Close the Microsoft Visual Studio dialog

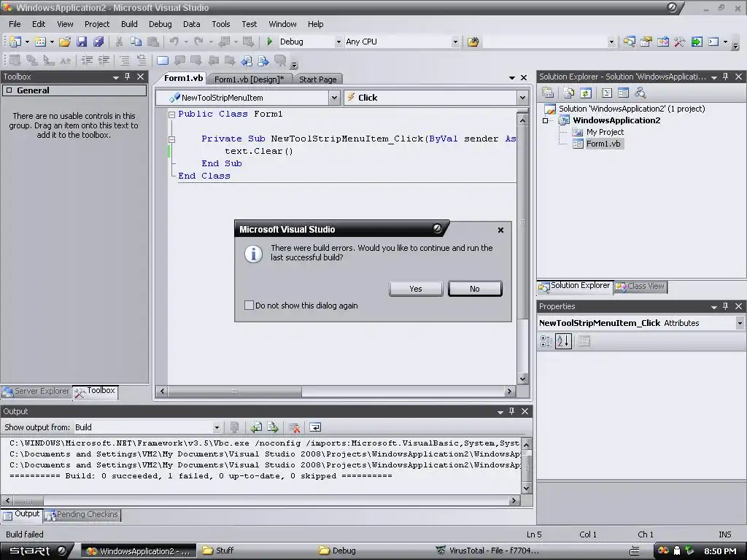coord(500,230)
